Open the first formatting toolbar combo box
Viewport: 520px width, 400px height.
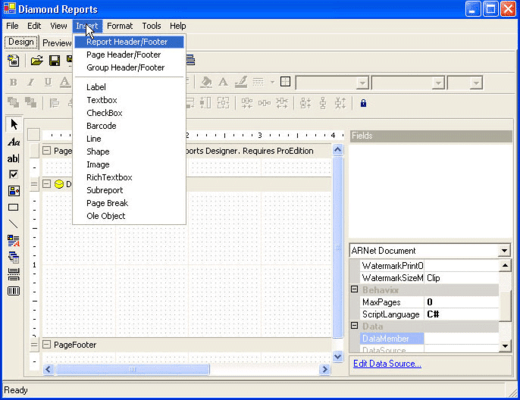(362, 83)
